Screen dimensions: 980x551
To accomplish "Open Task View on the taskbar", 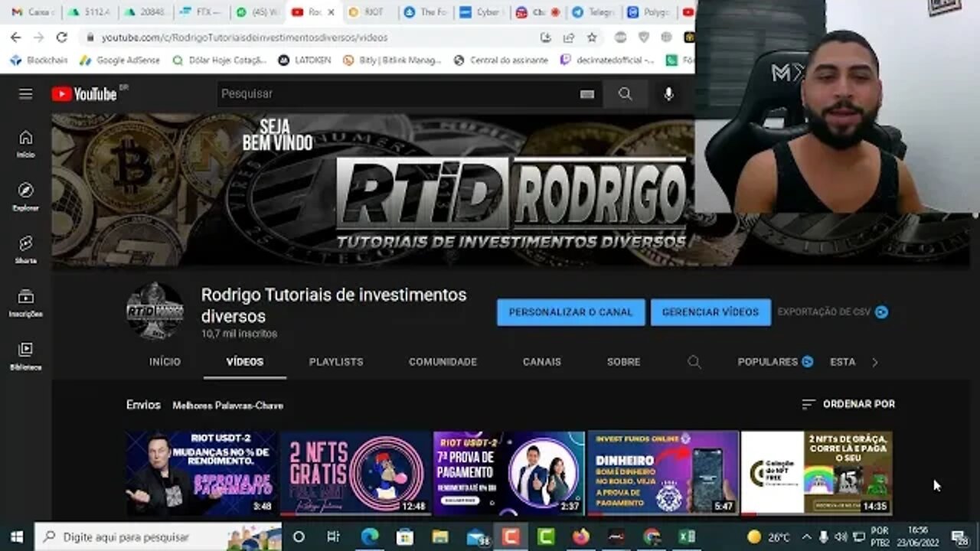I will tap(333, 536).
